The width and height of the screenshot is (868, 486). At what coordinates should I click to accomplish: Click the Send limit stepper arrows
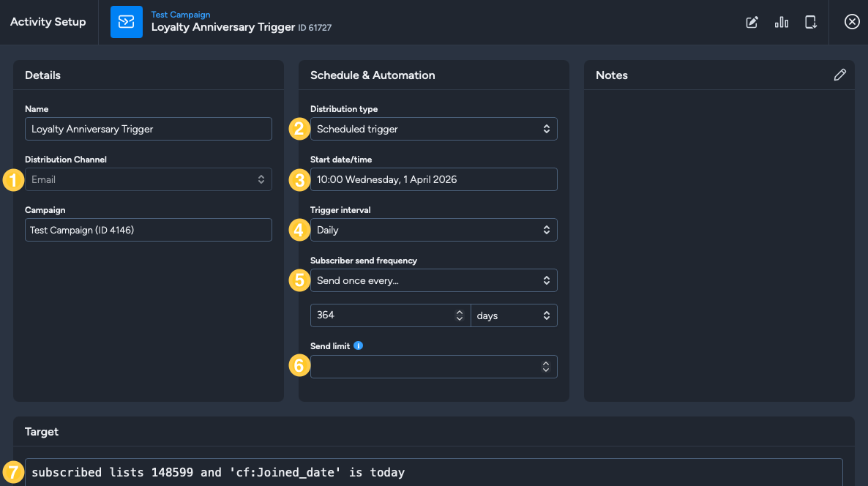point(546,367)
